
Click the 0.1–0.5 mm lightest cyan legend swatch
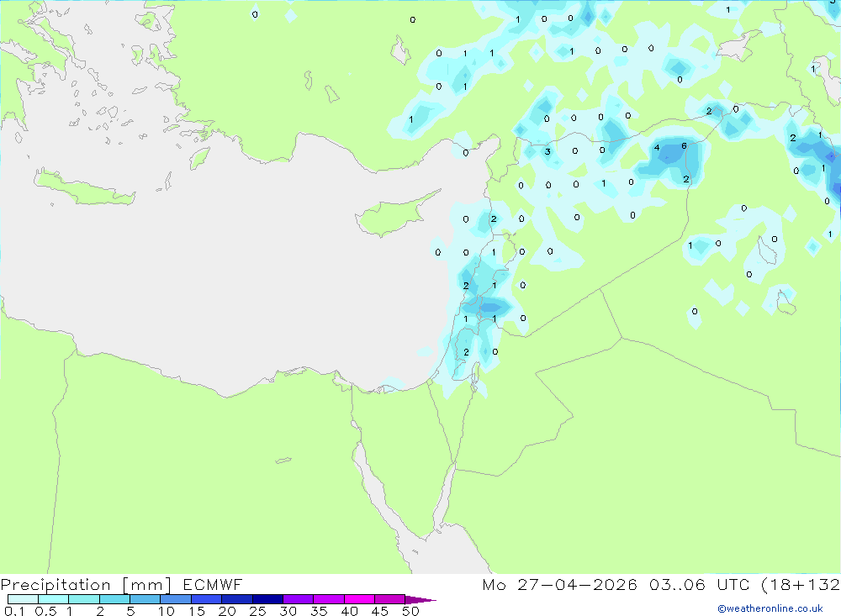(x=23, y=599)
